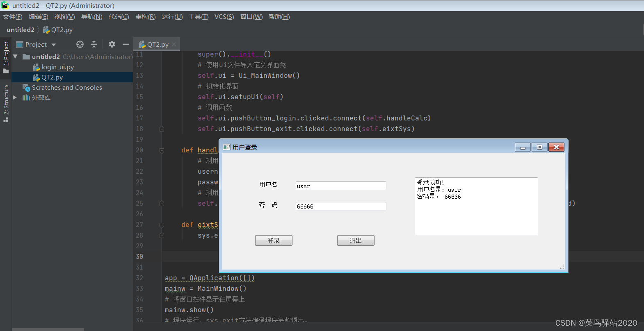Open Project panel settings gear

[x=112, y=44]
